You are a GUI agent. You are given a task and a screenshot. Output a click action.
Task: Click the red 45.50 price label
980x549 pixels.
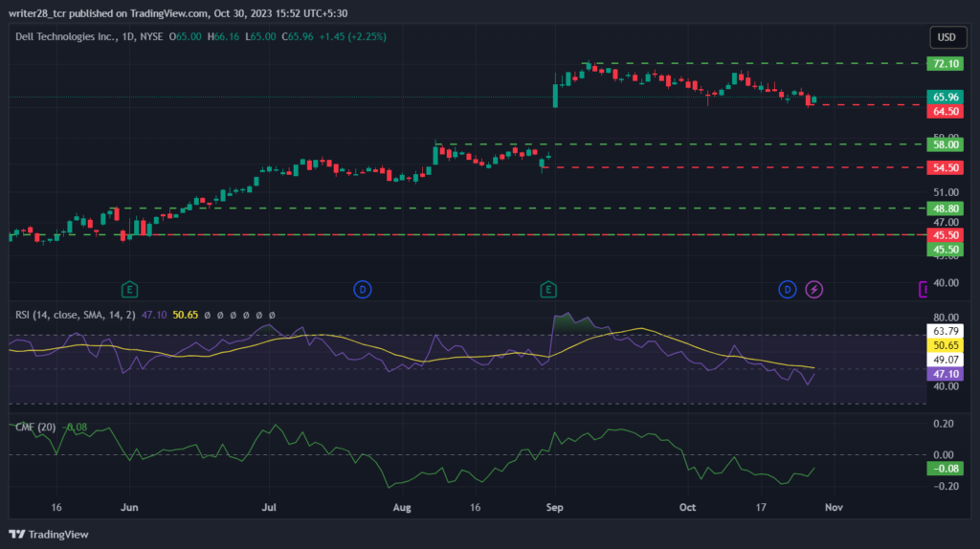pyautogui.click(x=945, y=235)
